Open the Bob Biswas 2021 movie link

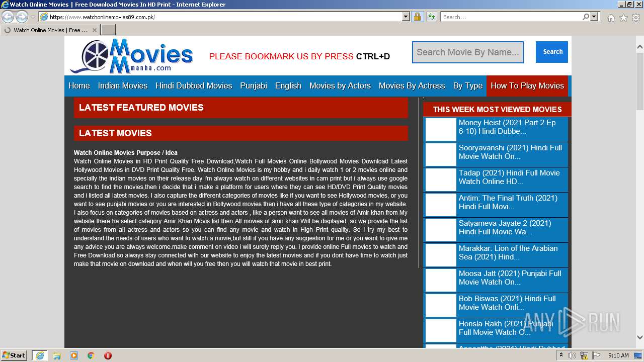pyautogui.click(x=507, y=303)
